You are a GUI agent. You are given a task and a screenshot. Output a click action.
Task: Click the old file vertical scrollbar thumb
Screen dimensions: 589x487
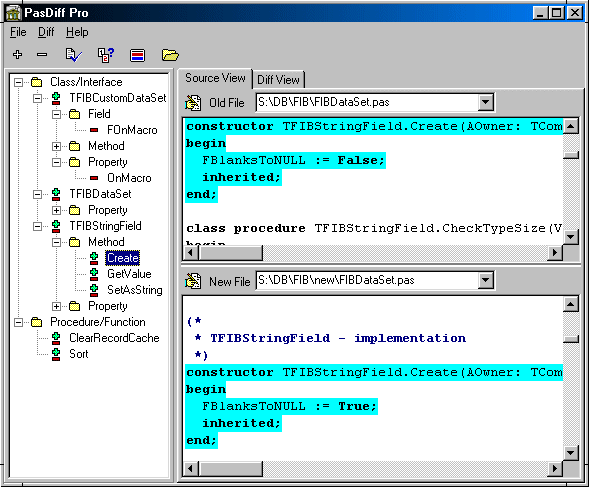tap(571, 155)
